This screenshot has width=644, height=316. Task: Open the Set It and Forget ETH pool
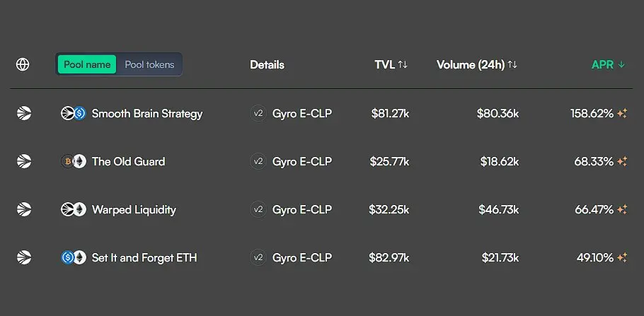pos(144,257)
